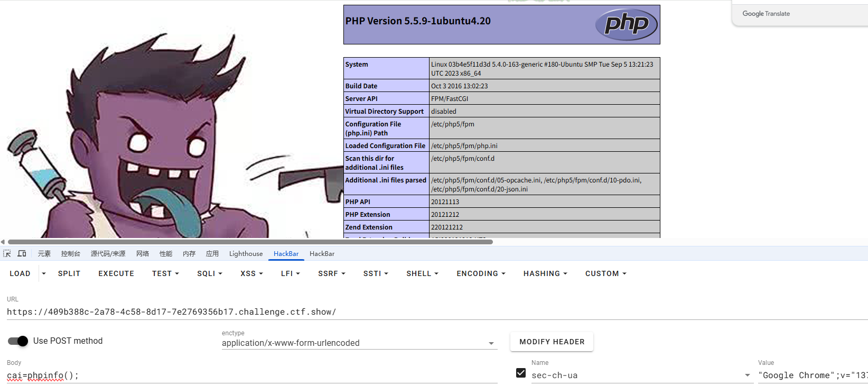The width and height of the screenshot is (868, 385).
Task: Click the SPLIT button
Action: (x=69, y=273)
